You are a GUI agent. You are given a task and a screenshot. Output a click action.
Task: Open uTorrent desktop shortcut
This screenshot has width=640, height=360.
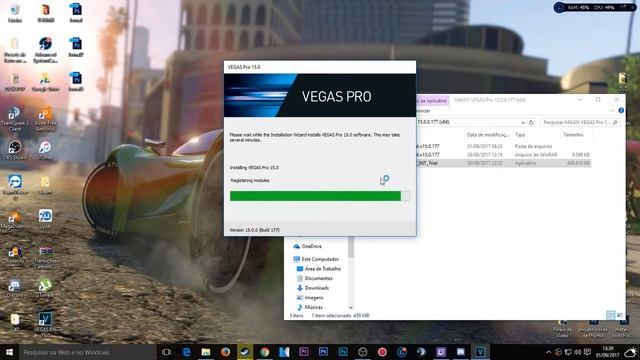(45, 288)
